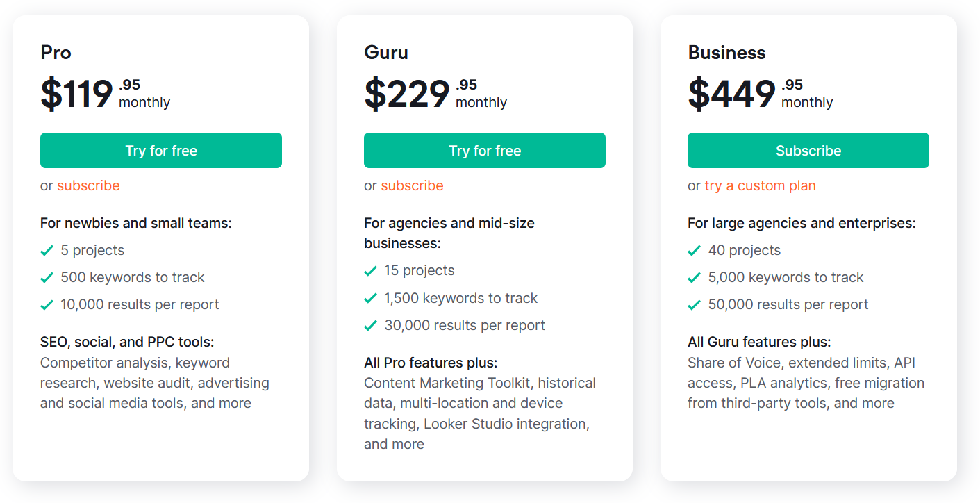The height and width of the screenshot is (503, 980).
Task: Subscribe to the Business plan
Action: coord(808,151)
